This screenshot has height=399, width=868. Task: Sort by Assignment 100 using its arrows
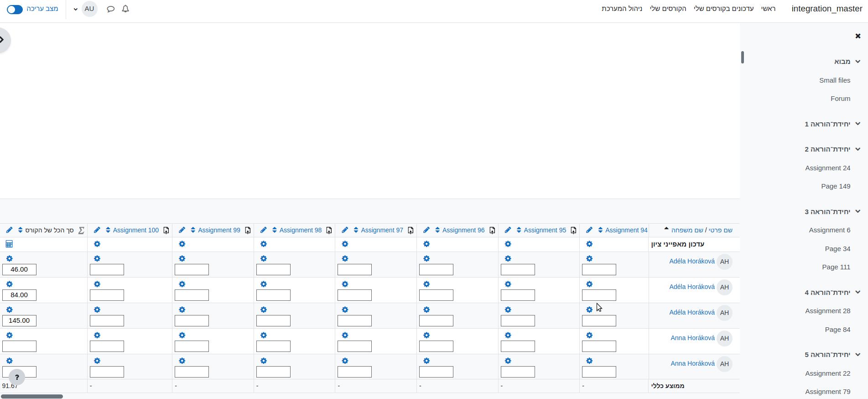tap(108, 230)
